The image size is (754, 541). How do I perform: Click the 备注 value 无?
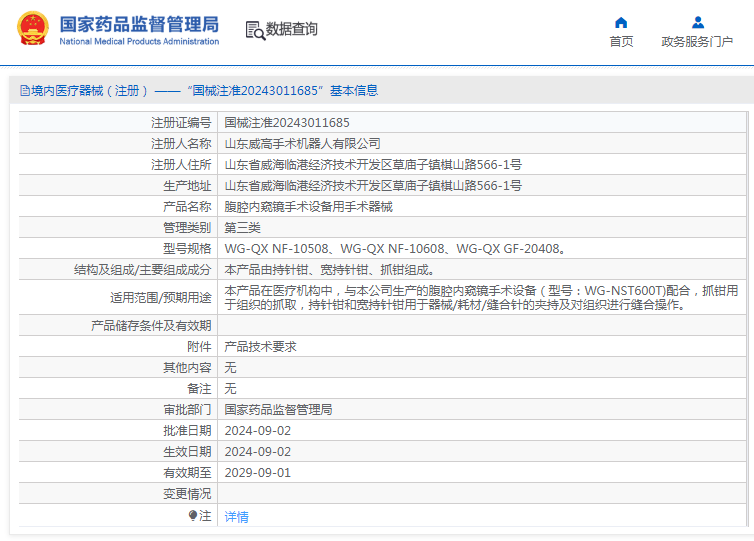point(230,389)
